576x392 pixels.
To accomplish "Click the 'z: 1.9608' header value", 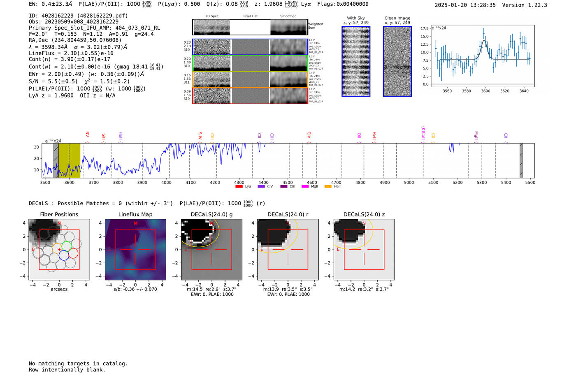I will [268, 4].
